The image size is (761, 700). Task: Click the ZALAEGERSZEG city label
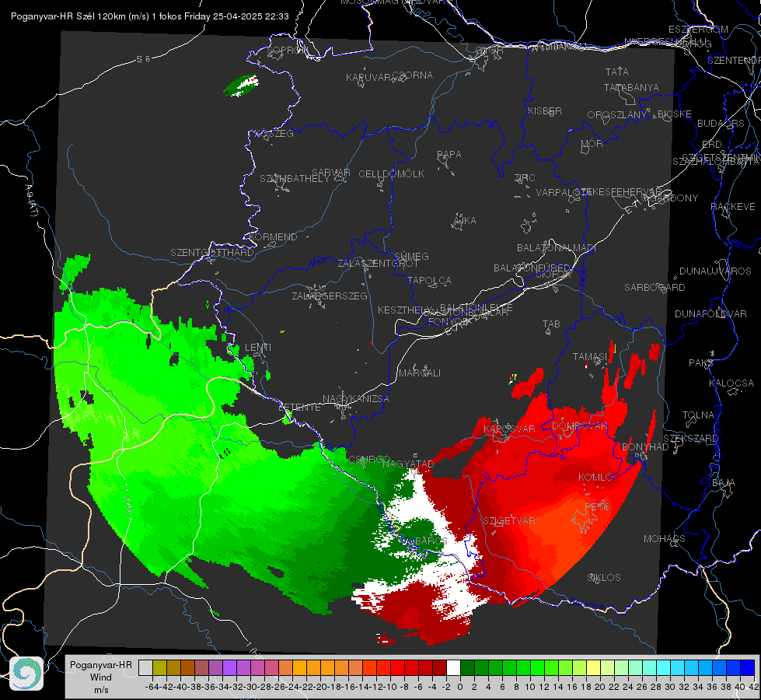point(329,296)
